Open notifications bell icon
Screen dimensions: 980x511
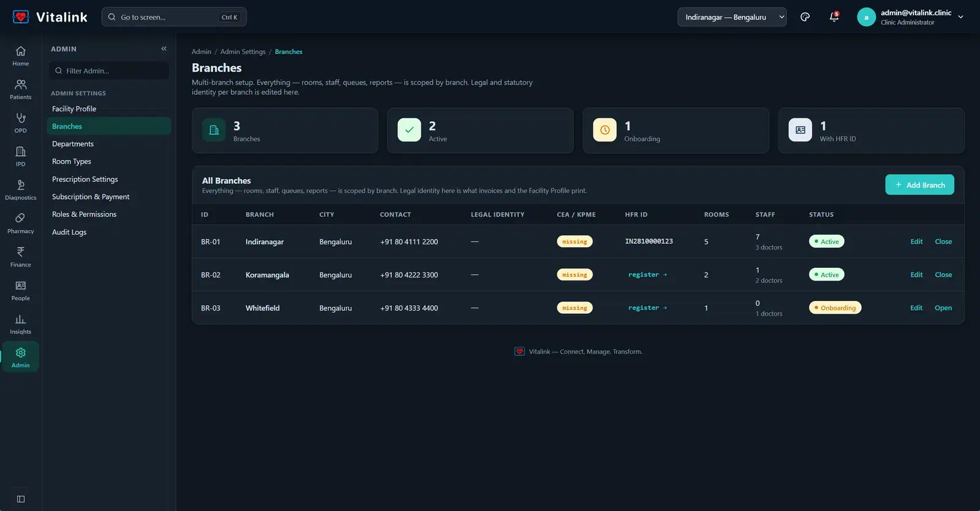[834, 17]
